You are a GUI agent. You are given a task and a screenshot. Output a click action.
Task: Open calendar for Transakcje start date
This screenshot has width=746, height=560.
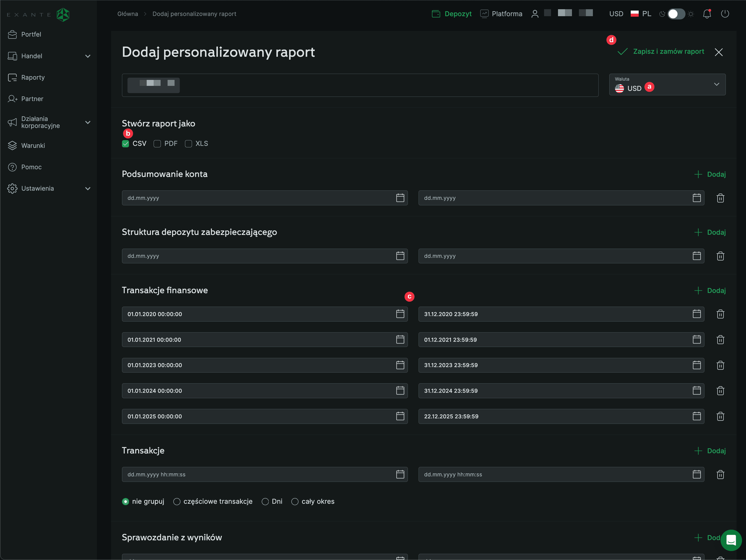tap(400, 474)
